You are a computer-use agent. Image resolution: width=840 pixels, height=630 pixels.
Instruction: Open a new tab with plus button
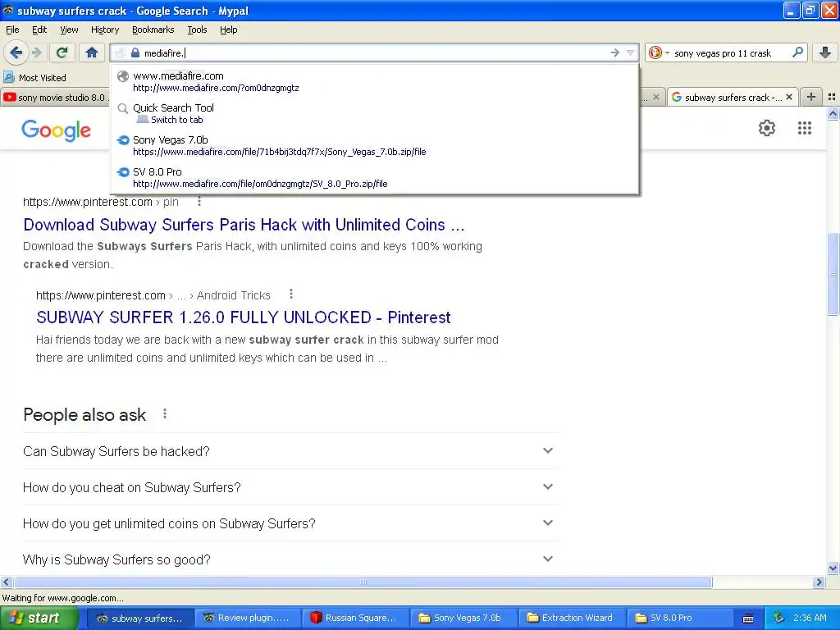click(811, 97)
